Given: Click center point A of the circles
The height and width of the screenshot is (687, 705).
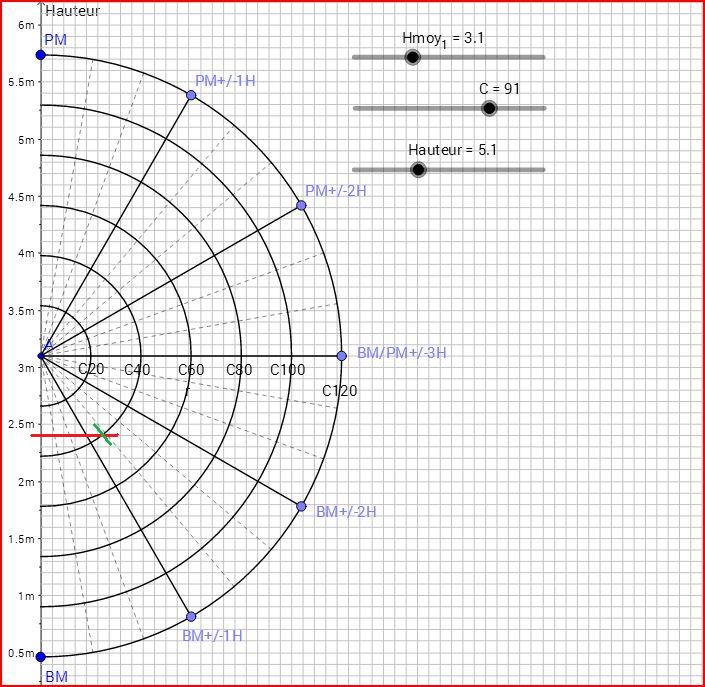Looking at the screenshot, I should click(41, 355).
